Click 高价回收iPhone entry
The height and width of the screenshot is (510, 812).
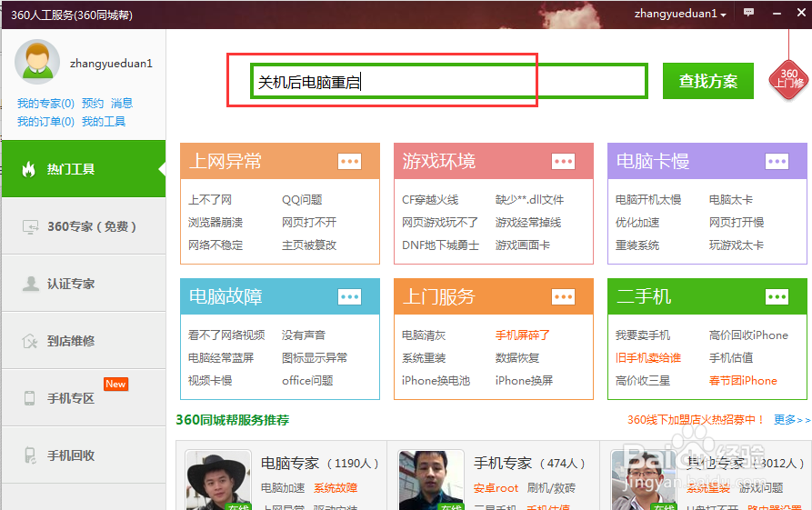[x=749, y=335]
